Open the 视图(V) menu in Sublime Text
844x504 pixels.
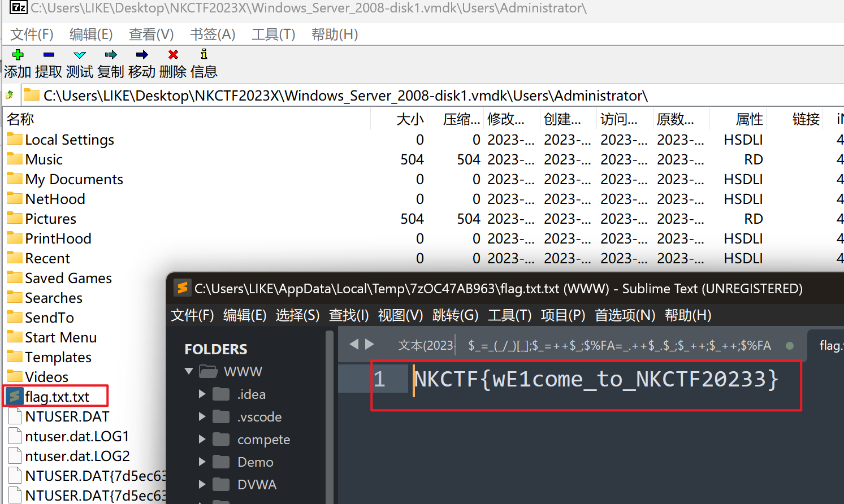click(400, 315)
